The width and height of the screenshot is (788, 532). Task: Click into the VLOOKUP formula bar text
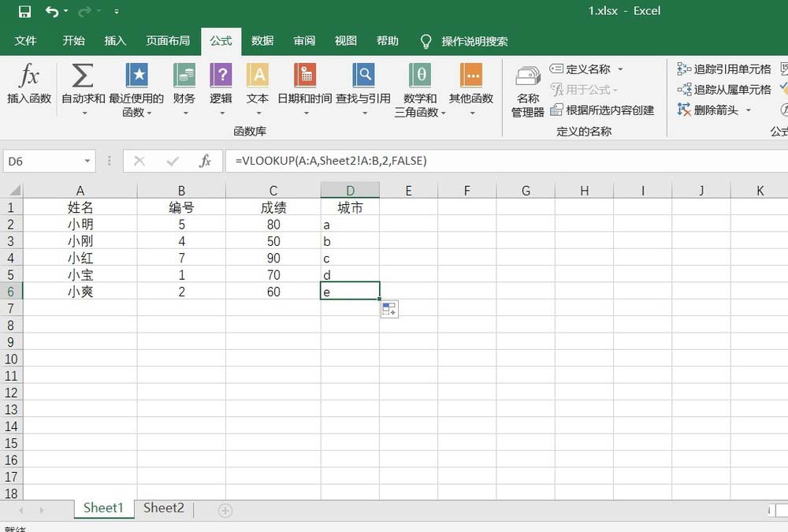pos(331,161)
